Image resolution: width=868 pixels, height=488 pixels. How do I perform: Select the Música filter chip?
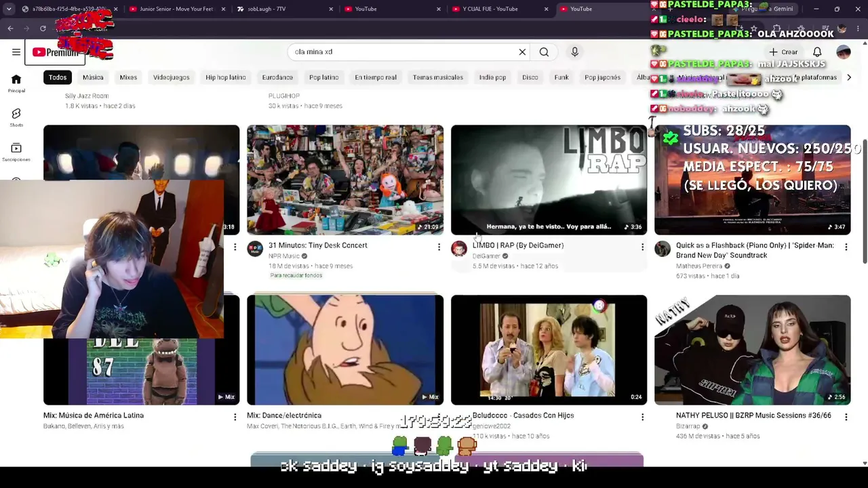point(93,77)
